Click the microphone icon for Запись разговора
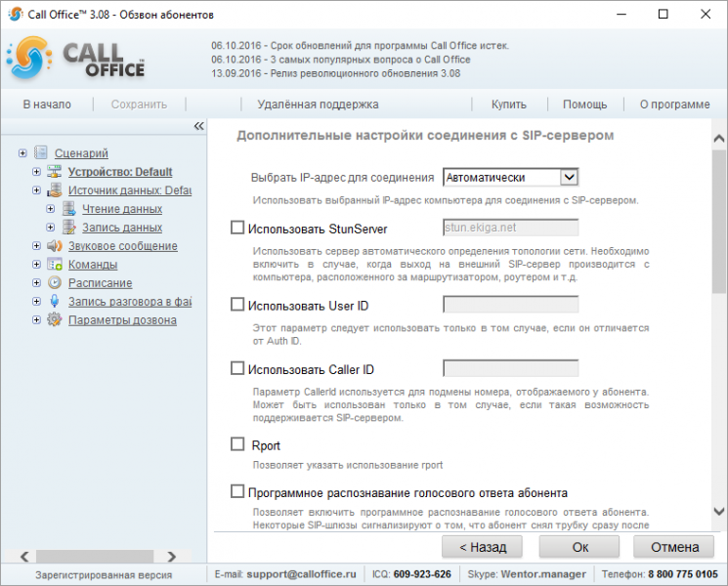The height and width of the screenshot is (586, 728). tap(55, 301)
